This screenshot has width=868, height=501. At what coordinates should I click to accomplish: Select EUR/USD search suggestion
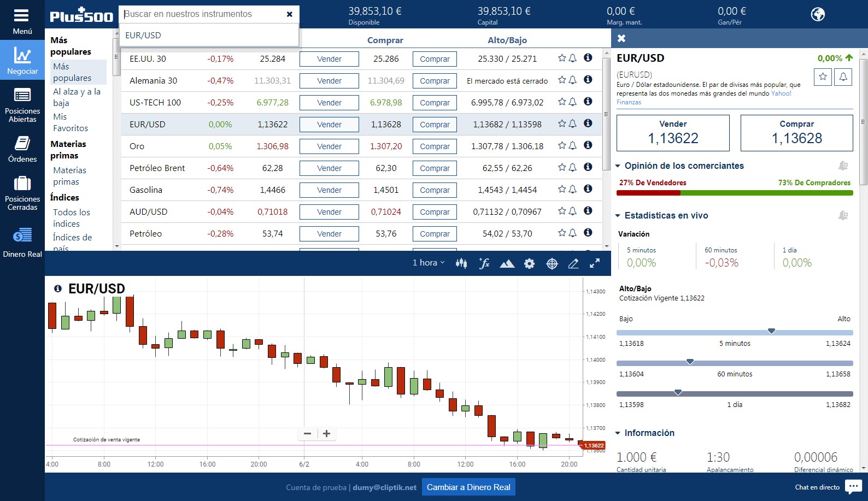209,35
